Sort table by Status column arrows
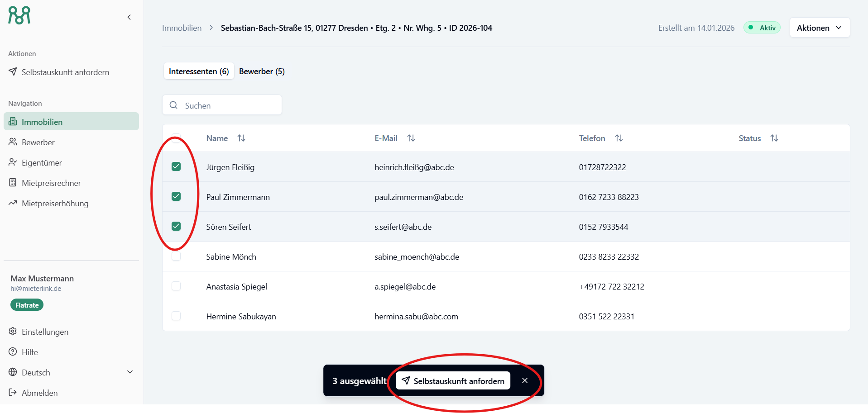 (x=774, y=138)
